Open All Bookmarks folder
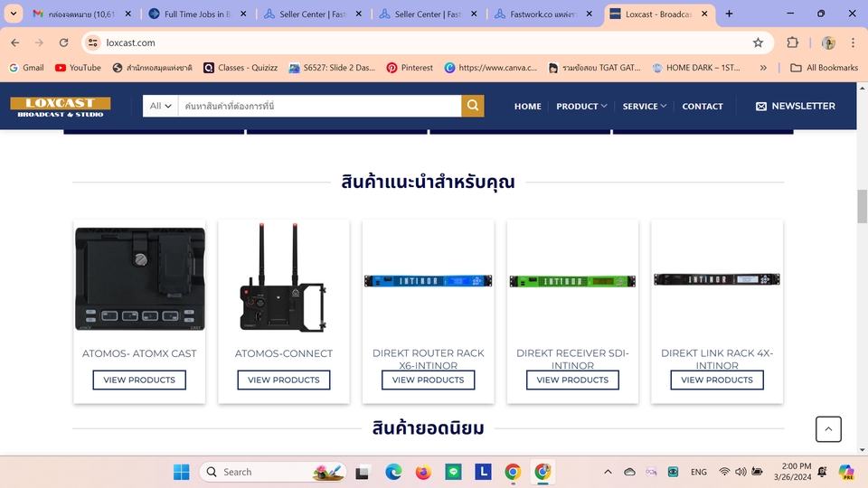This screenshot has width=868, height=488. pyautogui.click(x=824, y=68)
